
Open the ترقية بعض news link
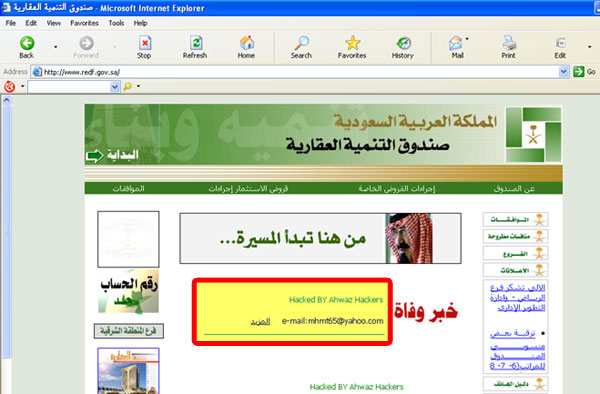[517, 350]
